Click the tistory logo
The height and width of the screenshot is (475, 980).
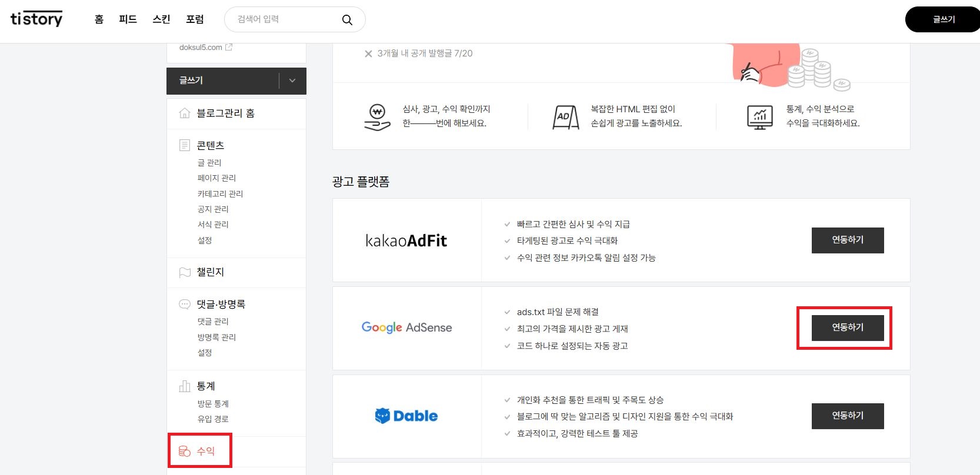pos(36,19)
